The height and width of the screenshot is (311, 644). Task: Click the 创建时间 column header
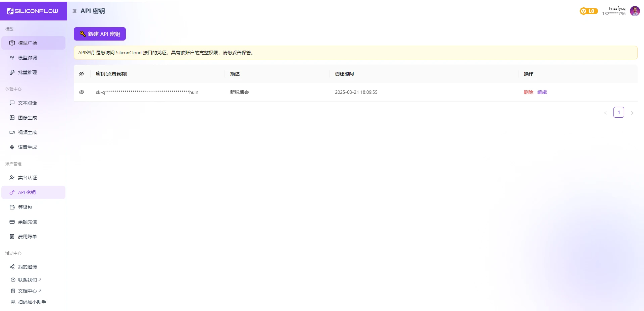click(344, 74)
